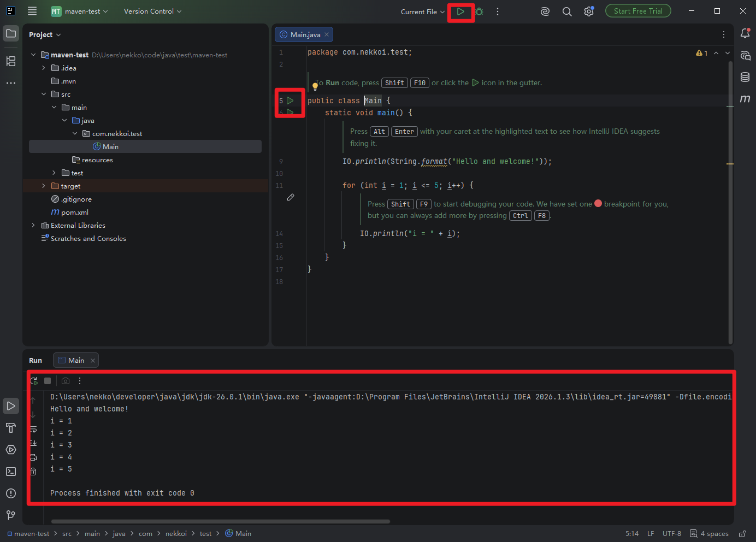
Task: Show more tool windows ellipsis in left bar
Action: click(x=11, y=83)
